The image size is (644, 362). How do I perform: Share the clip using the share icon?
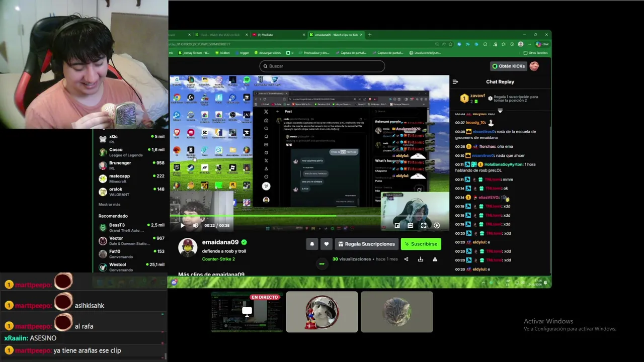(406, 259)
